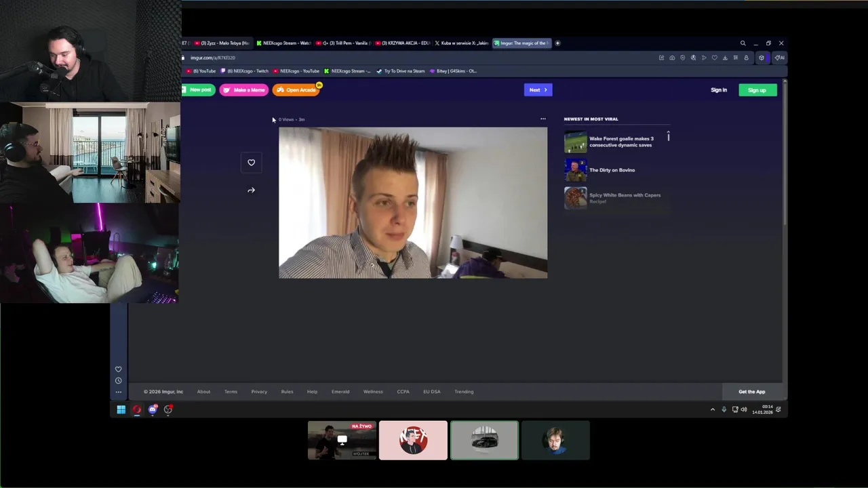Click the EU DSA footer link

coord(432,392)
